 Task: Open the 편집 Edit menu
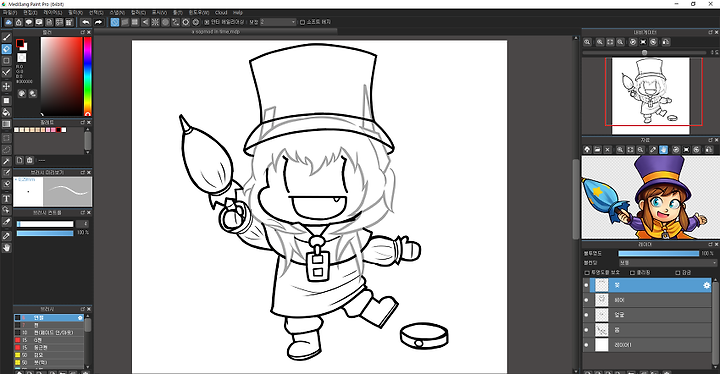(x=30, y=13)
